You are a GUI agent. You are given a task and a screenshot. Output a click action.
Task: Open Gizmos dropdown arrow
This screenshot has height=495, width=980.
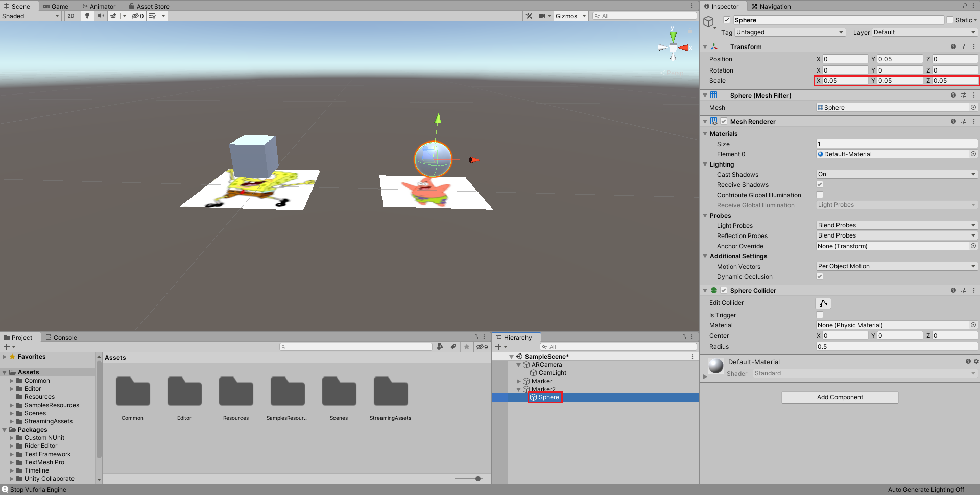point(584,16)
